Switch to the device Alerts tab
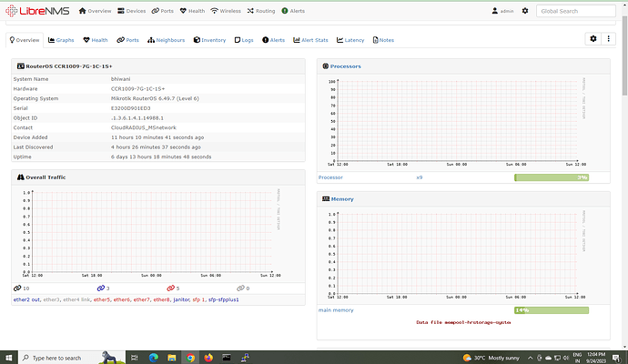628x364 pixels. point(274,40)
